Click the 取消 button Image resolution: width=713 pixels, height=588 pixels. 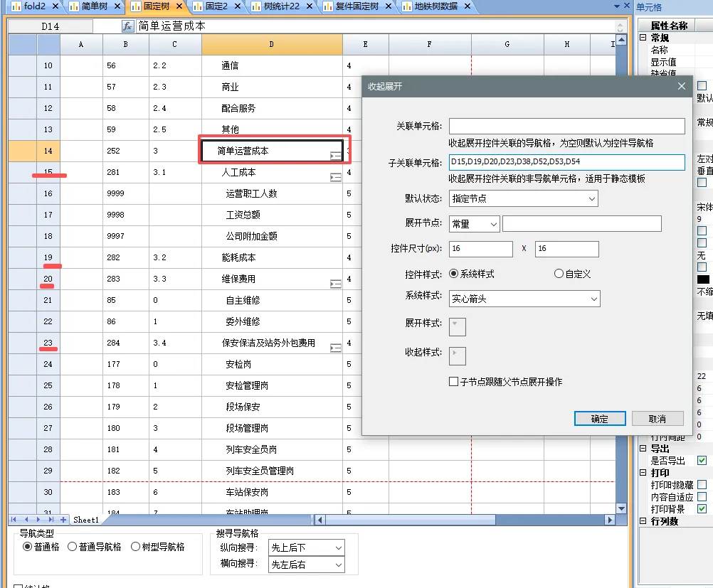click(657, 419)
